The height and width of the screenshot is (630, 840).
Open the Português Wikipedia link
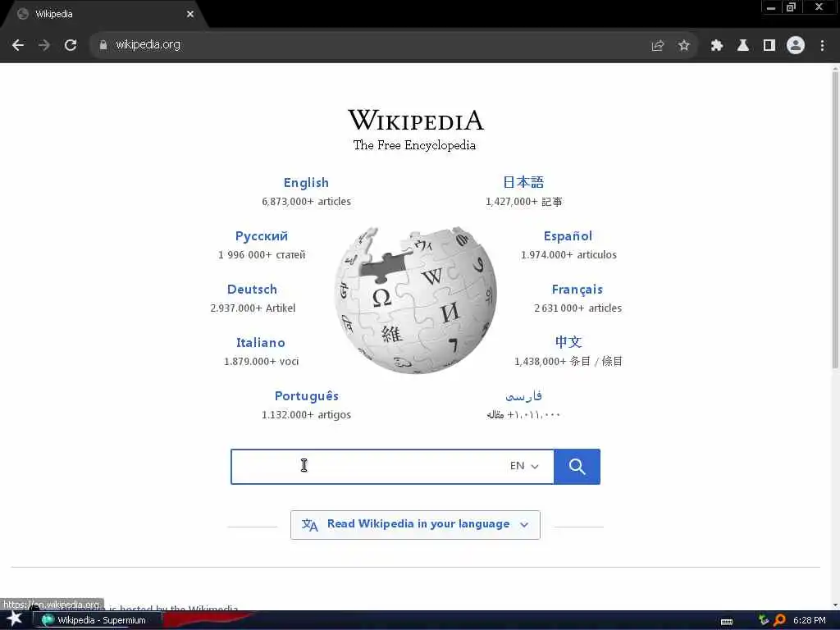tap(307, 396)
